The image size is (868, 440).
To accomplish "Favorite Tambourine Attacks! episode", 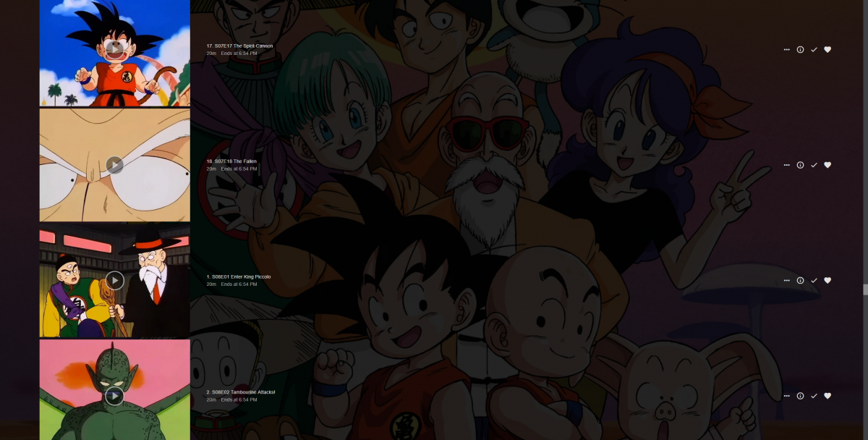I will point(827,396).
